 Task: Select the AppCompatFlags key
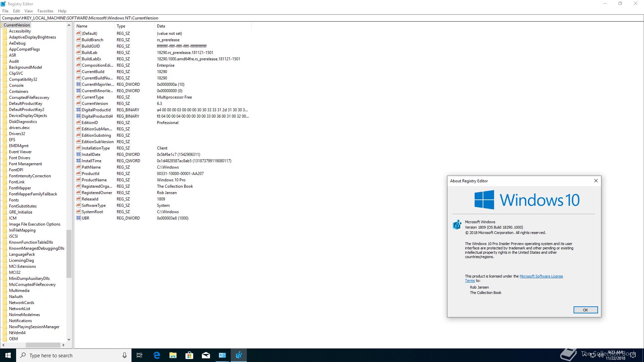point(24,49)
